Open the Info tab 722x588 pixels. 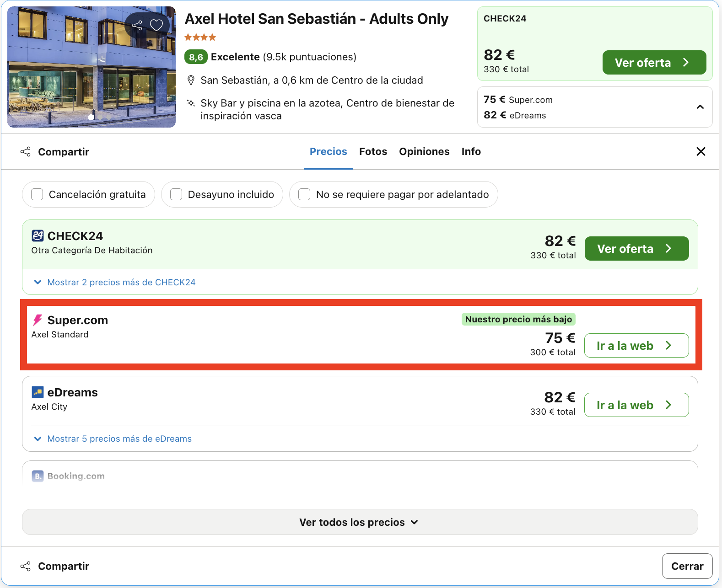pyautogui.click(x=471, y=151)
